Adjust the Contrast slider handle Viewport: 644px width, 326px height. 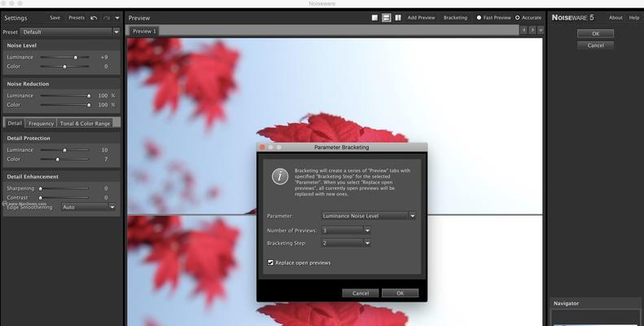coord(40,198)
